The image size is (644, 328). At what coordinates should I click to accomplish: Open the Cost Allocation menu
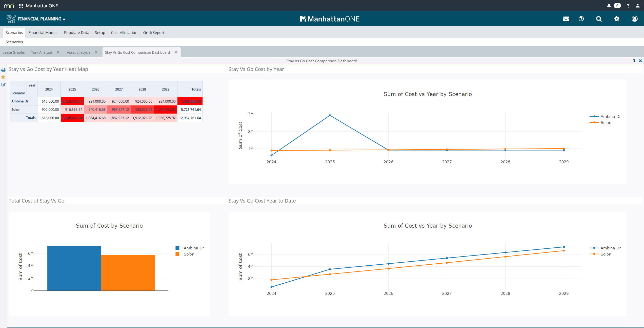[124, 33]
